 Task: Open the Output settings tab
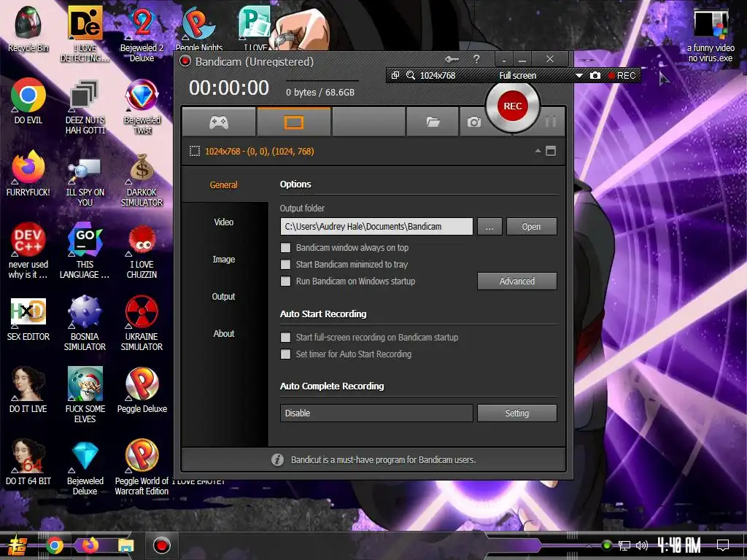[224, 296]
